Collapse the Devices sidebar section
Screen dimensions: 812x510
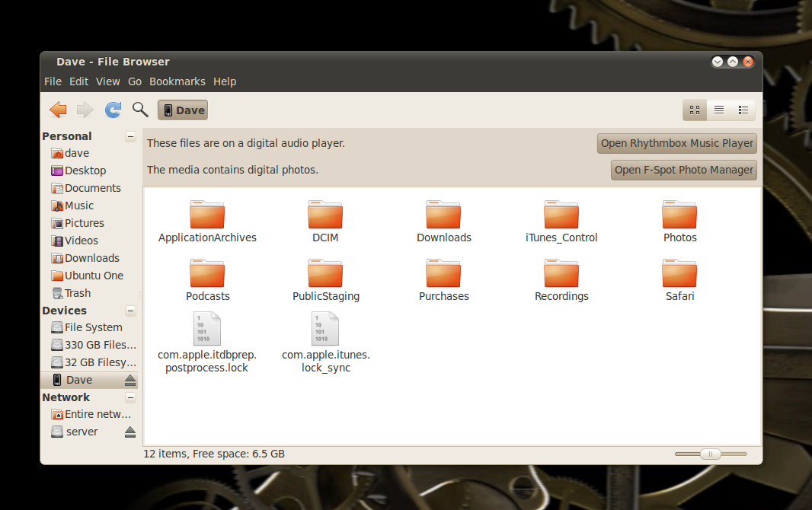(x=130, y=311)
